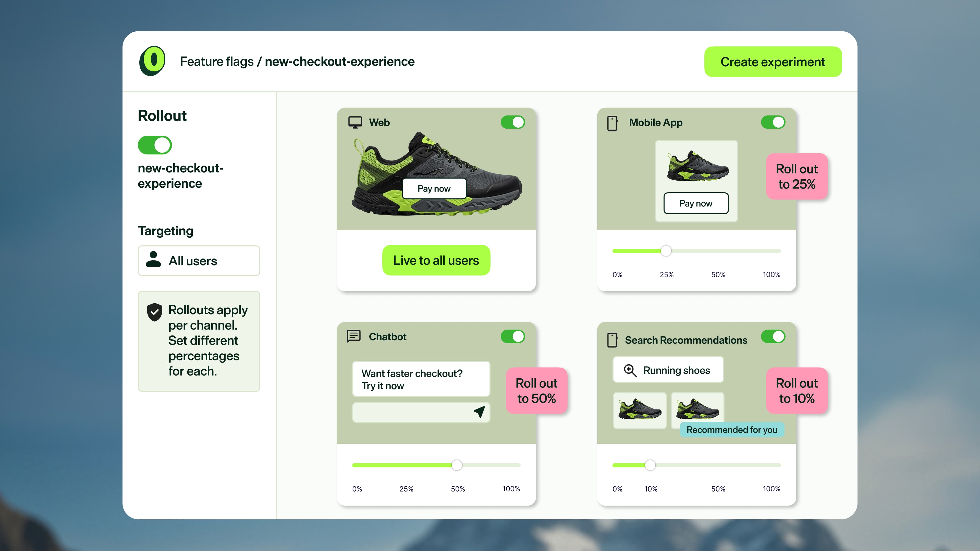Click 0% label on Chatbot slider
Screen dimensions: 980x551
click(x=357, y=489)
